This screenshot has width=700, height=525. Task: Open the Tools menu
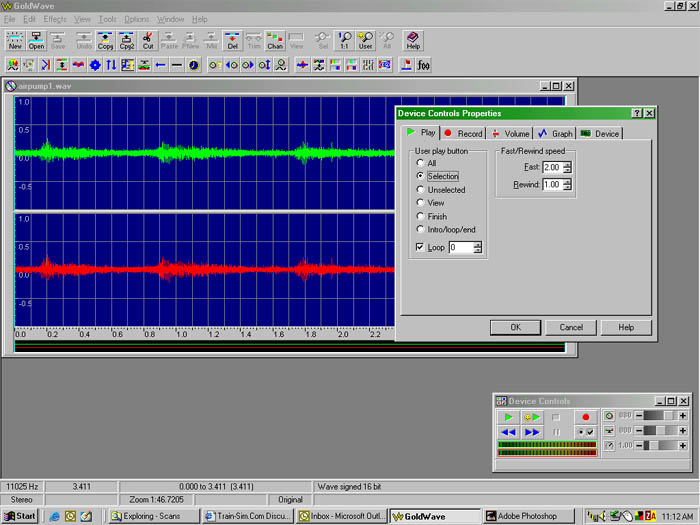click(107, 19)
